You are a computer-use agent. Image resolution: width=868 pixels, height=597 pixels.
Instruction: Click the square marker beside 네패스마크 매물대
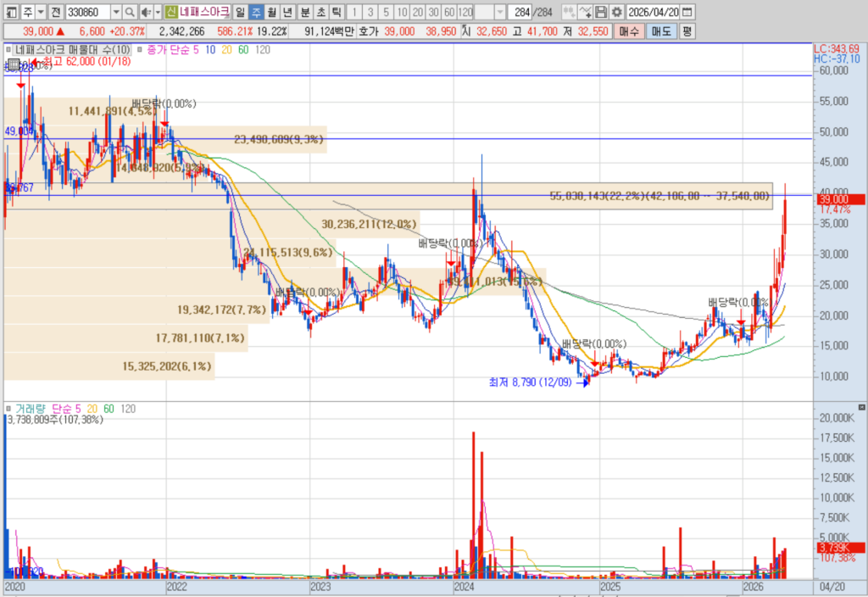click(8, 50)
